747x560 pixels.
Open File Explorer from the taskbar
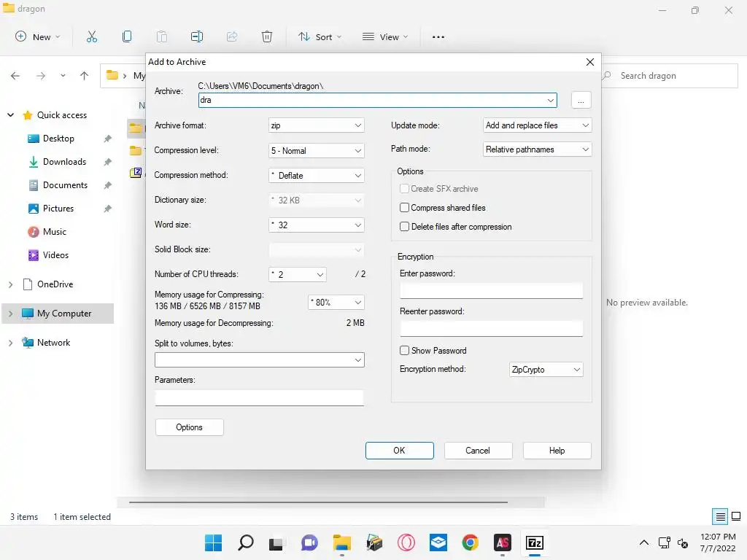[342, 542]
